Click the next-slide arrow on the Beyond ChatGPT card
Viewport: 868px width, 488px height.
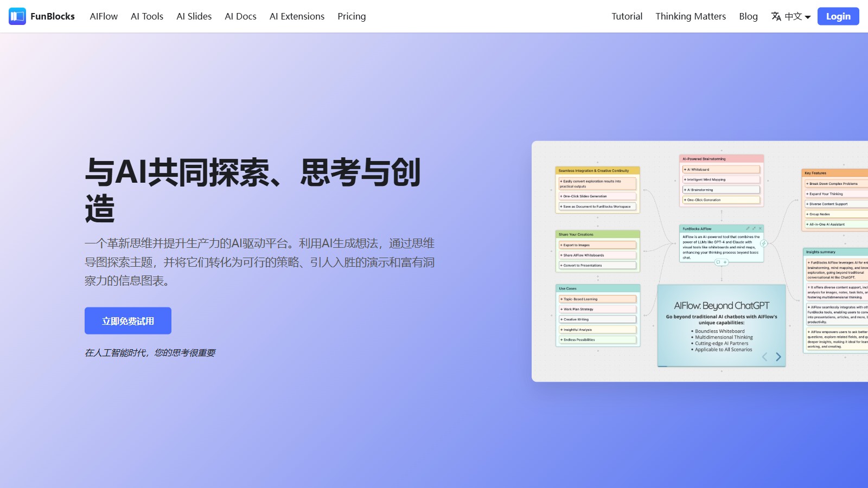[x=778, y=357]
